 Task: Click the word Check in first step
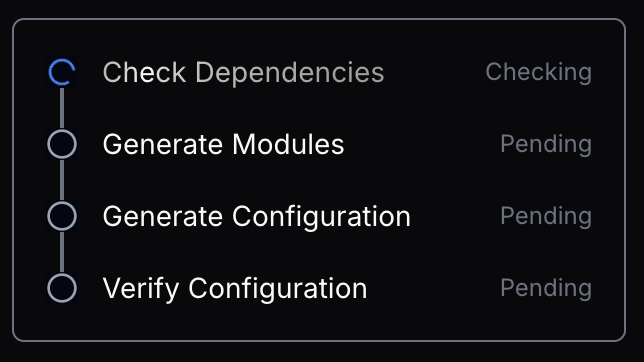(144, 73)
